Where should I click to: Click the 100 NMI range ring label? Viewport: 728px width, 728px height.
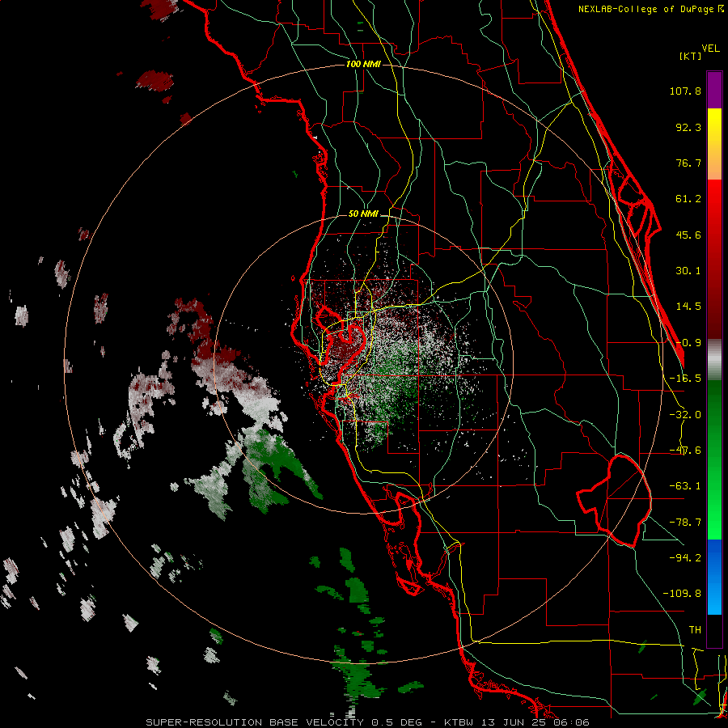(x=363, y=64)
